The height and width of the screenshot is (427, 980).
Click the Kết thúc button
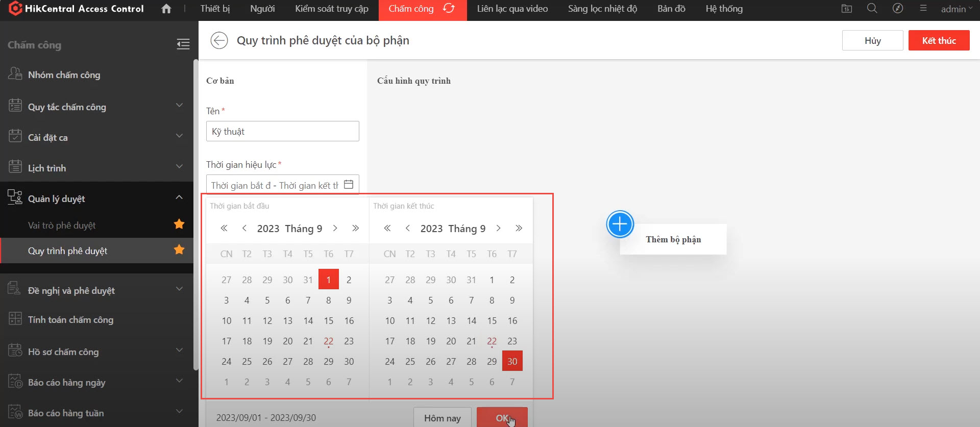click(938, 41)
